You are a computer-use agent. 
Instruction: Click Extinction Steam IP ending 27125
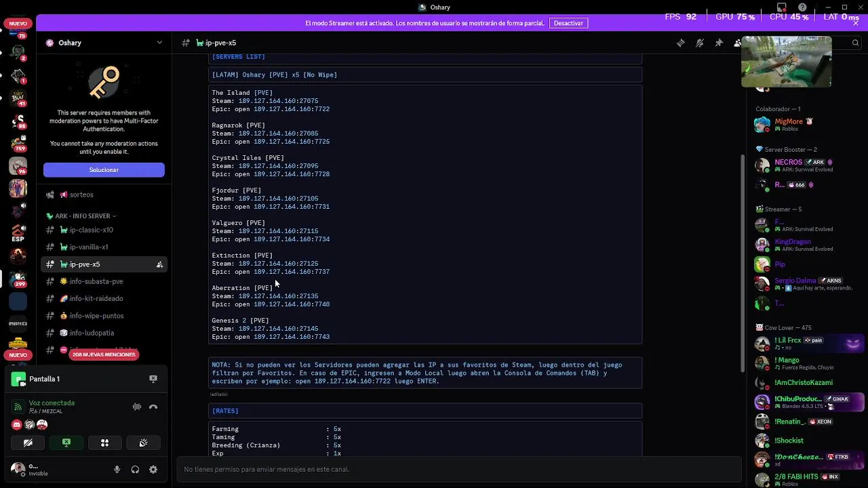pos(278,264)
